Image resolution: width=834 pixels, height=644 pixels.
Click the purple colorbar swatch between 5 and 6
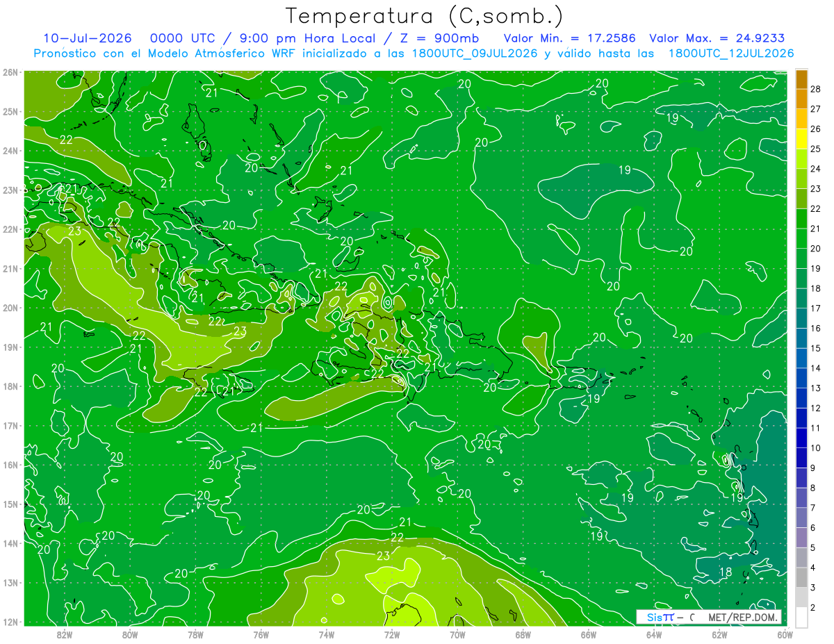click(801, 538)
